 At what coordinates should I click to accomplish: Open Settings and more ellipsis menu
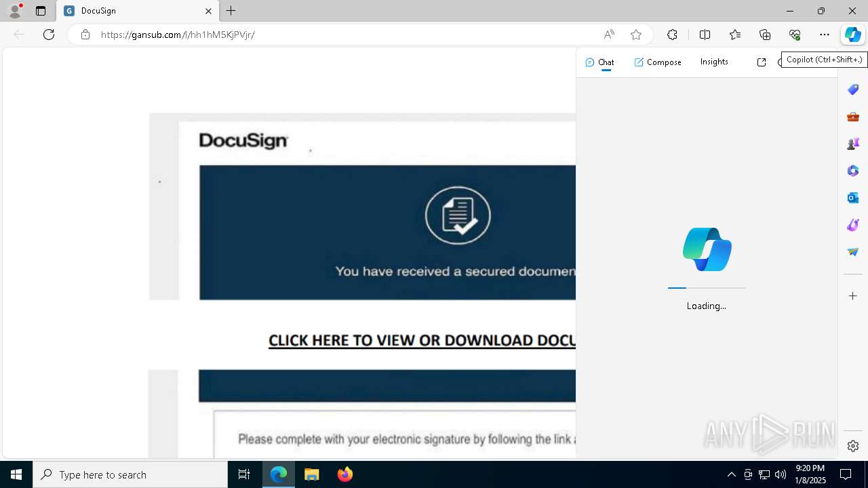point(825,35)
